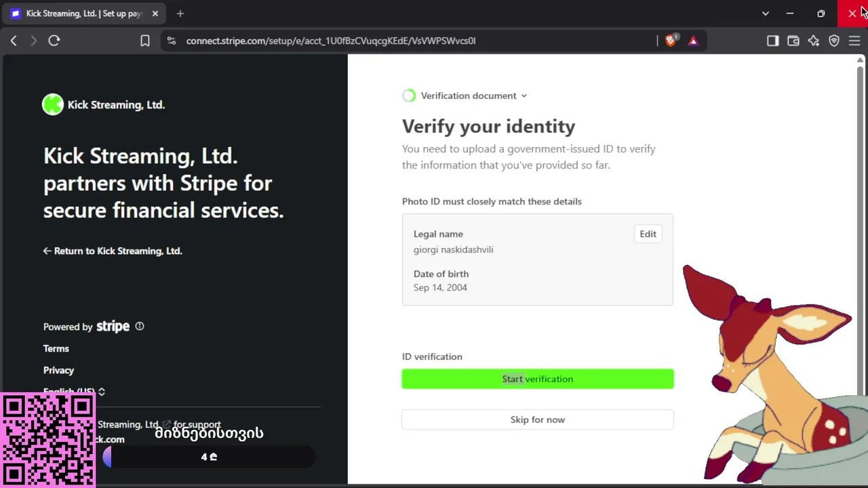Open the Brave VPN shield icon

pyautogui.click(x=834, y=41)
